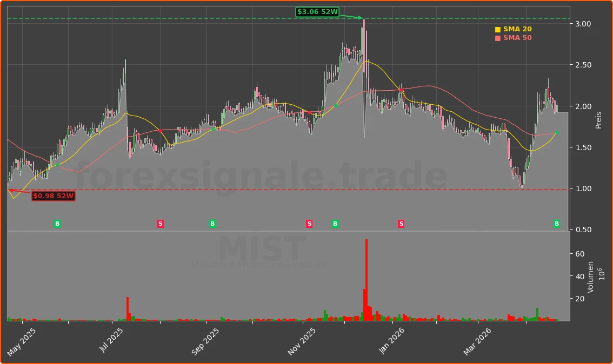Screen dimensions: 613x364
Task: Click the Mar 2026 date label
Action: (x=477, y=342)
